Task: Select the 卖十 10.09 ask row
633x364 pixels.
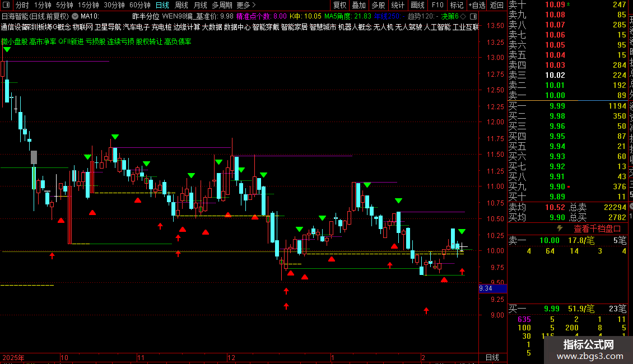Action: pyautogui.click(x=567, y=4)
